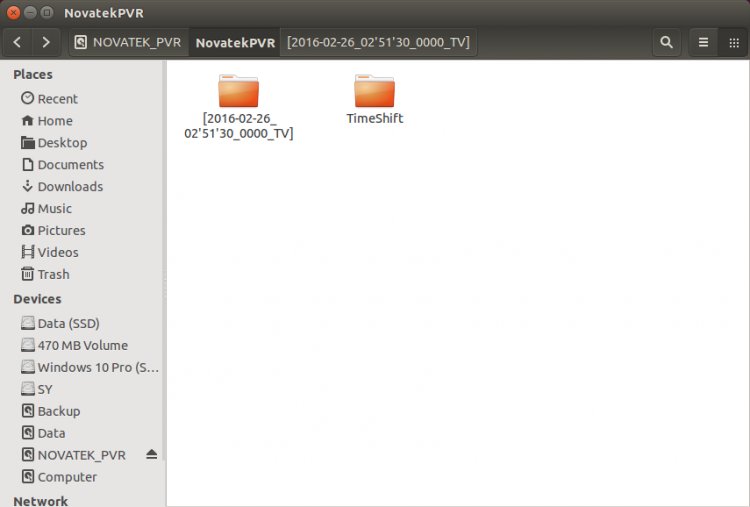Open the 2016-02-26 recording folder icon
The height and width of the screenshot is (507, 750).
(238, 93)
